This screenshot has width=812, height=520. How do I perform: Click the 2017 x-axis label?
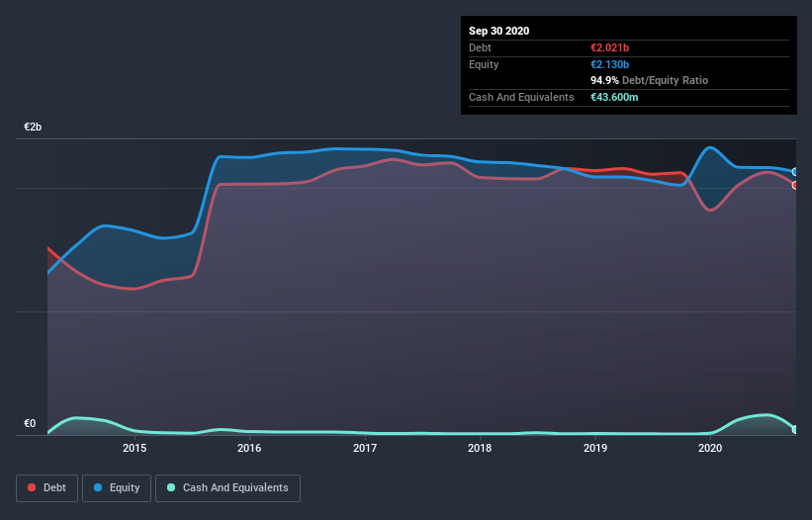pyautogui.click(x=365, y=448)
